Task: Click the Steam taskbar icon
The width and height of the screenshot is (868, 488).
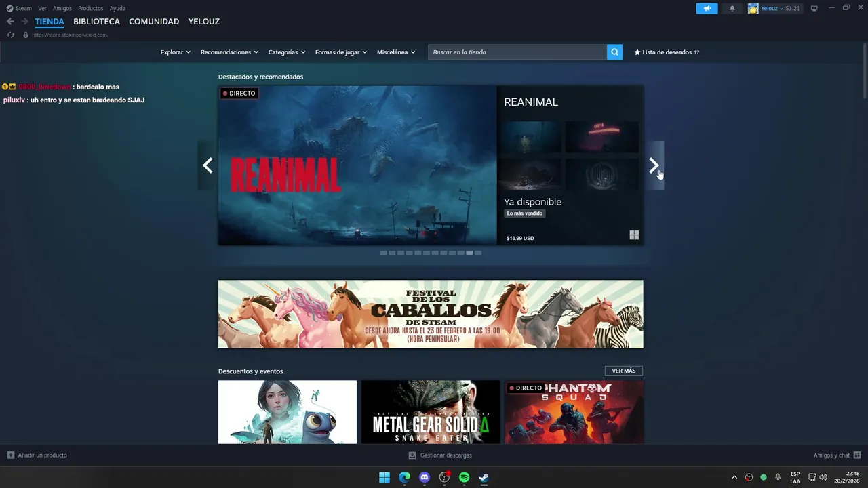Action: [x=484, y=477]
